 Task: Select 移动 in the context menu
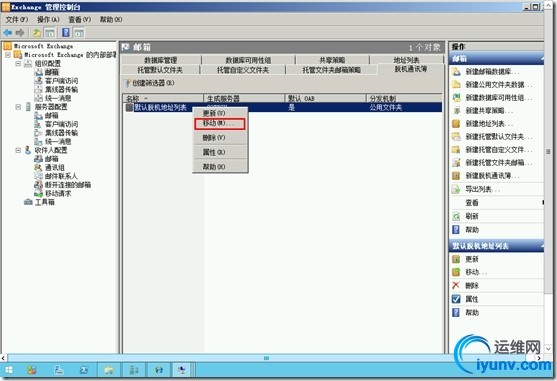[x=220, y=123]
